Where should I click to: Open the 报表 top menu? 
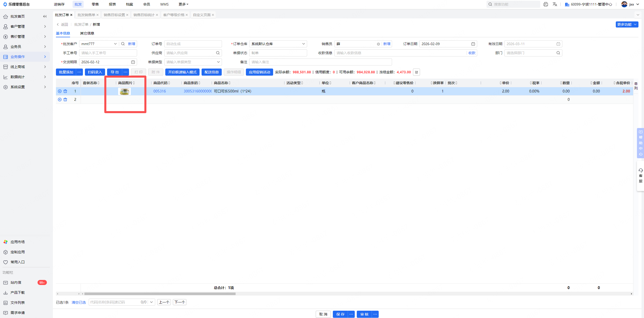[x=112, y=4]
